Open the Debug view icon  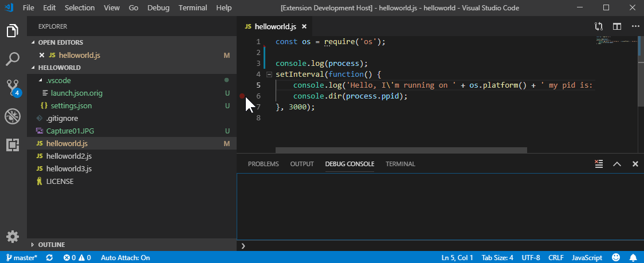click(x=13, y=116)
